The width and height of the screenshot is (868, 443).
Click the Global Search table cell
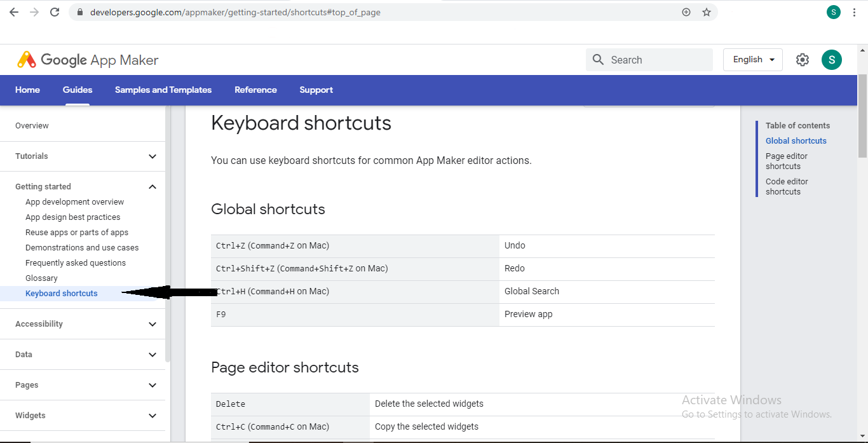coord(607,292)
